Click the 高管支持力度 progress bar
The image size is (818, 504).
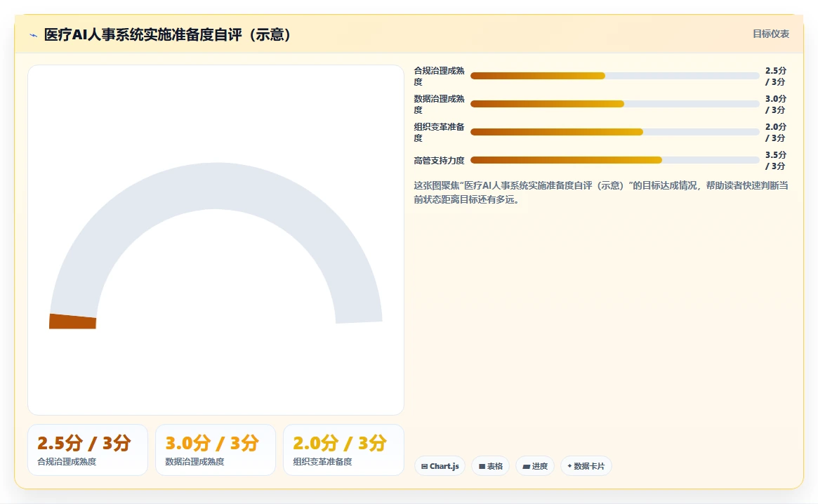614,160
